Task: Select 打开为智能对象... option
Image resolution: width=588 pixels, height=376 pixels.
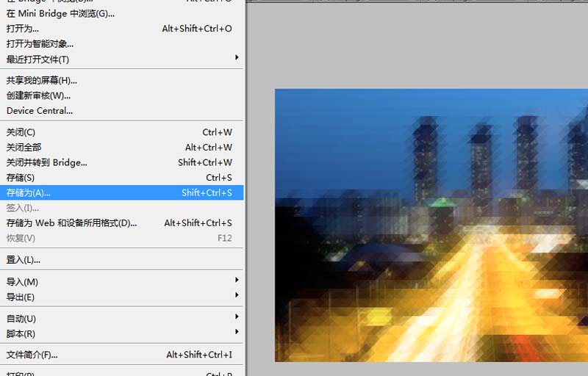Action: [x=121, y=44]
